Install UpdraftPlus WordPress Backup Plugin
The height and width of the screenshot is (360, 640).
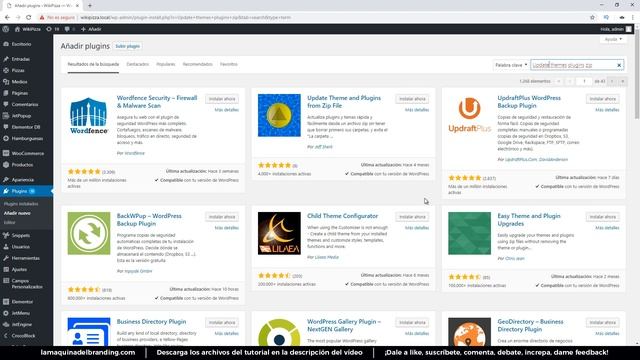tap(602, 99)
